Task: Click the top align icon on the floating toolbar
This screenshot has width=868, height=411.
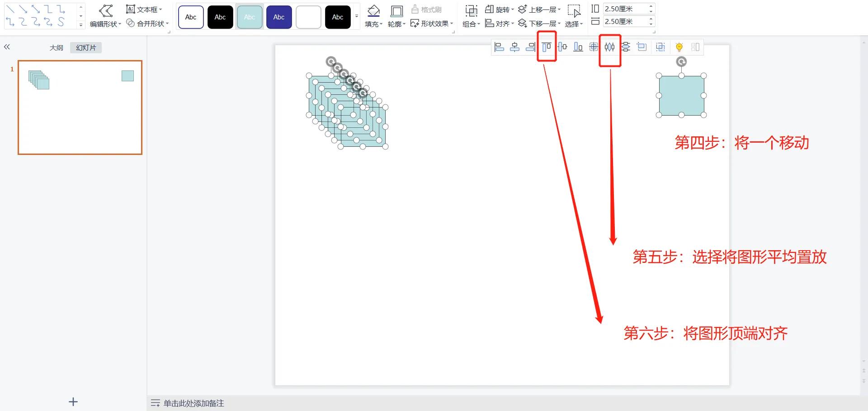Action: pyautogui.click(x=547, y=47)
